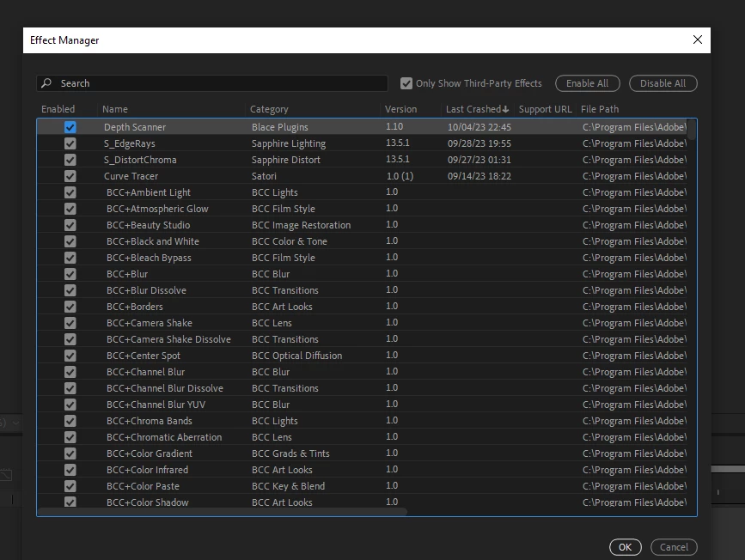
Task: Sort list by Name column header
Action: [x=115, y=109]
